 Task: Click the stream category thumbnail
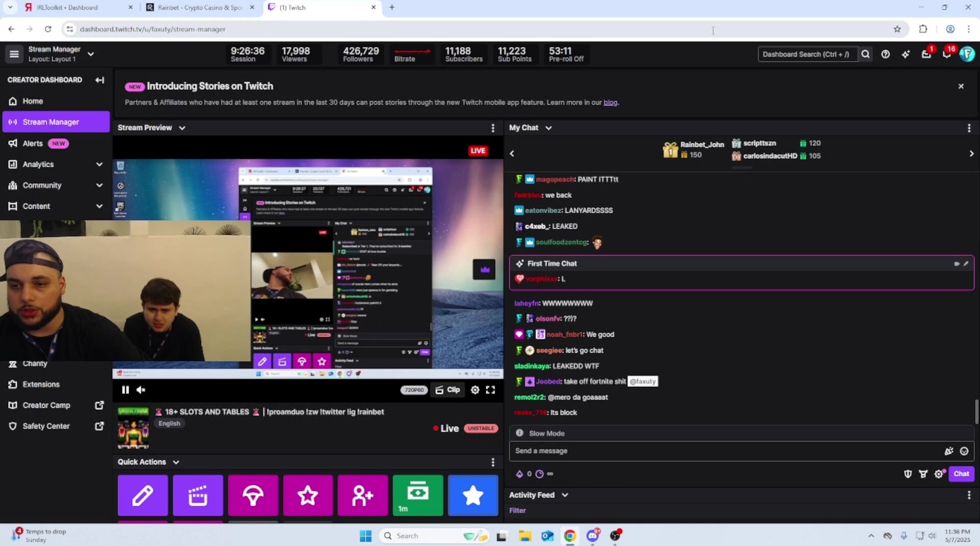tap(133, 428)
